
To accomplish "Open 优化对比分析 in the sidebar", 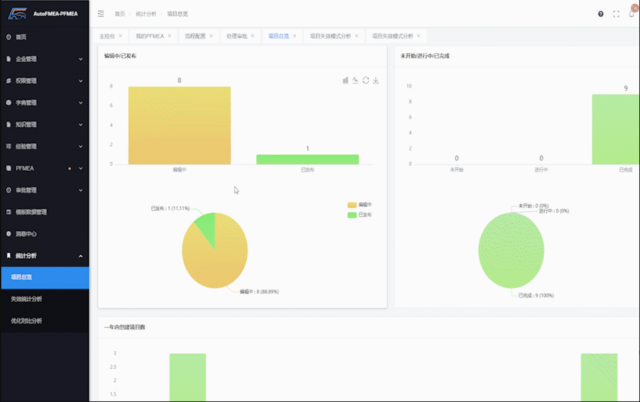I will [45, 321].
